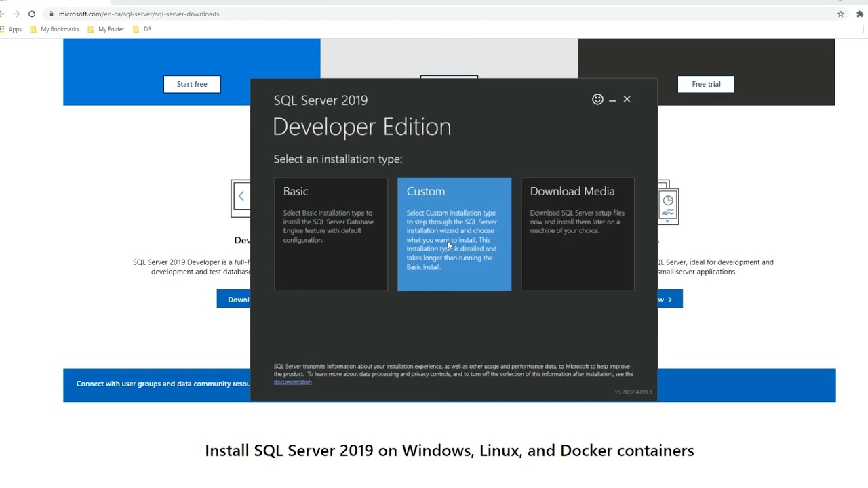Choose the Basic installation type tile
This screenshot has width=868, height=488.
click(331, 235)
